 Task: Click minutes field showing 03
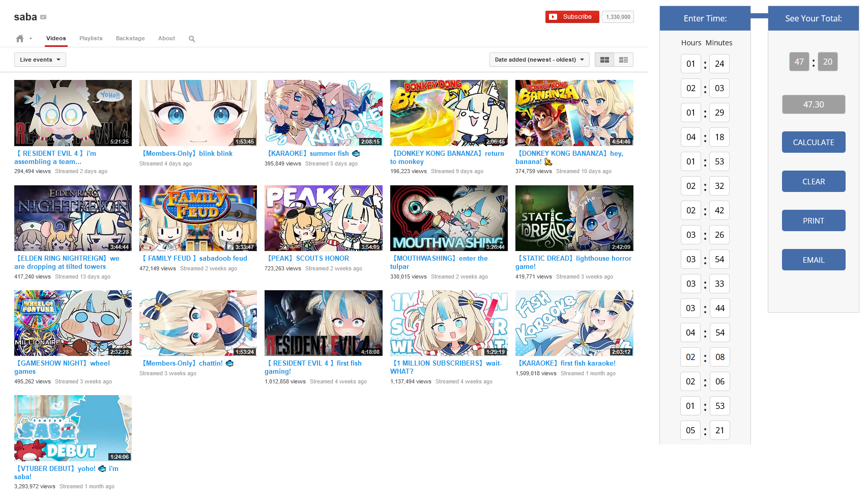coord(719,88)
